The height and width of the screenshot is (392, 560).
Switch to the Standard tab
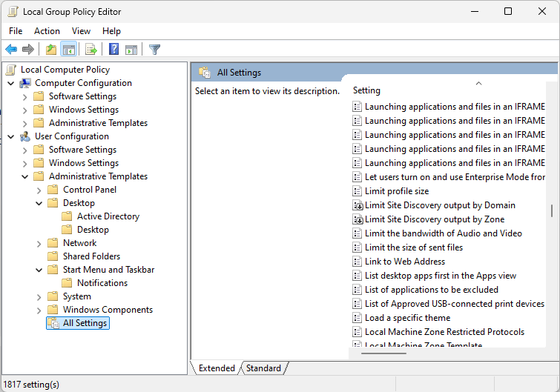click(263, 368)
